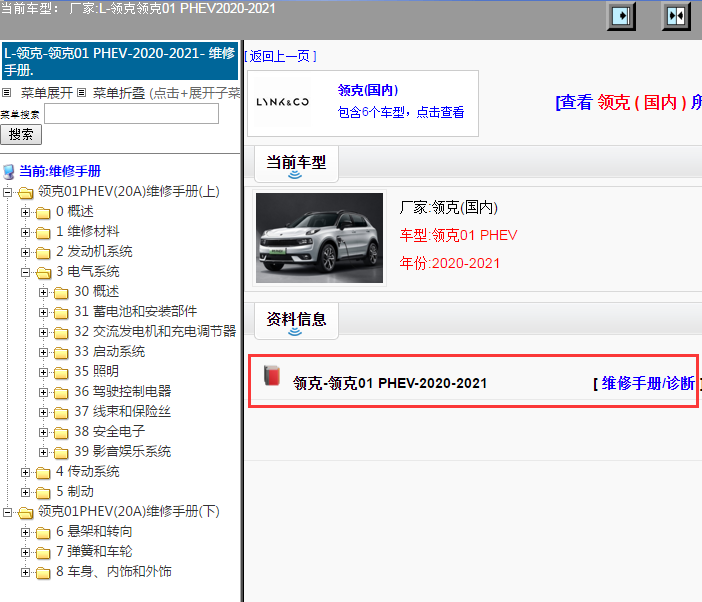Click folder icon of 2 发动机系统
The image size is (702, 602).
[43, 253]
